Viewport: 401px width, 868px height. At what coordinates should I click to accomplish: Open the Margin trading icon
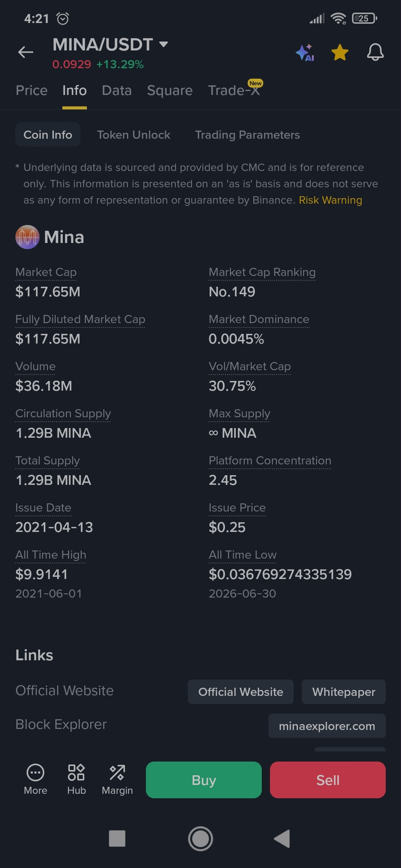click(117, 779)
